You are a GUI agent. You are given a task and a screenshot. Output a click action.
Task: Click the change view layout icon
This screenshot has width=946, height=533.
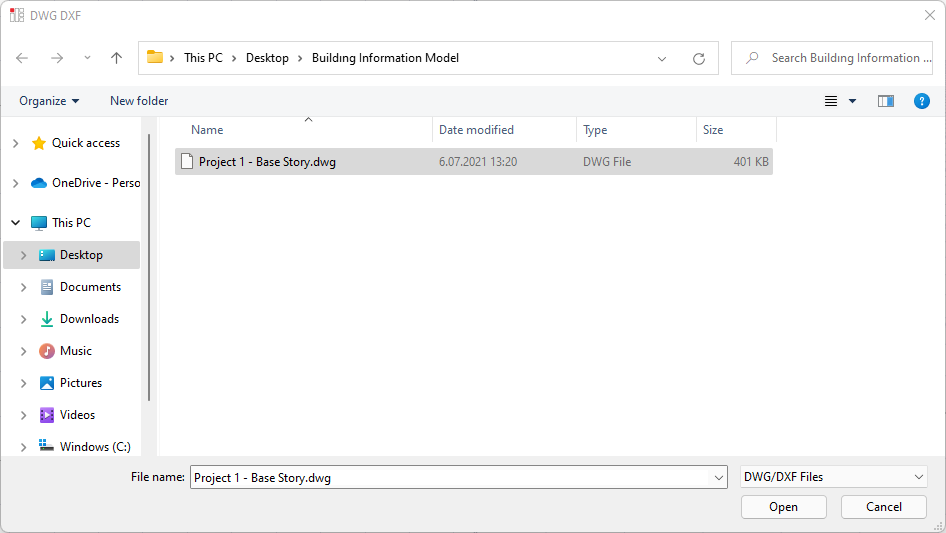point(831,101)
